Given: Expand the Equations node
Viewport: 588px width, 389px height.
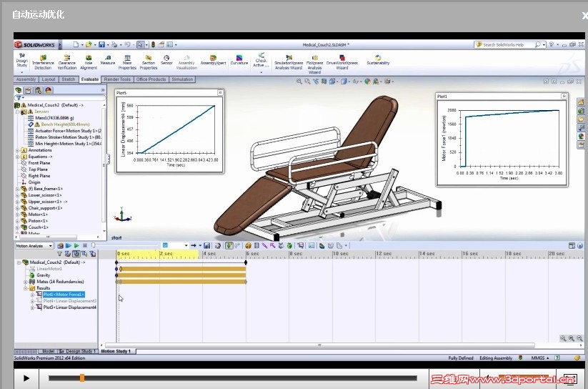Looking at the screenshot, I should pos(17,157).
